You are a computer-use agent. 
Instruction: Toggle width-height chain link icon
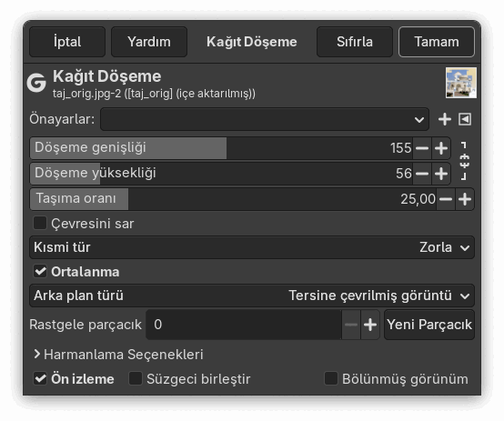(x=464, y=161)
